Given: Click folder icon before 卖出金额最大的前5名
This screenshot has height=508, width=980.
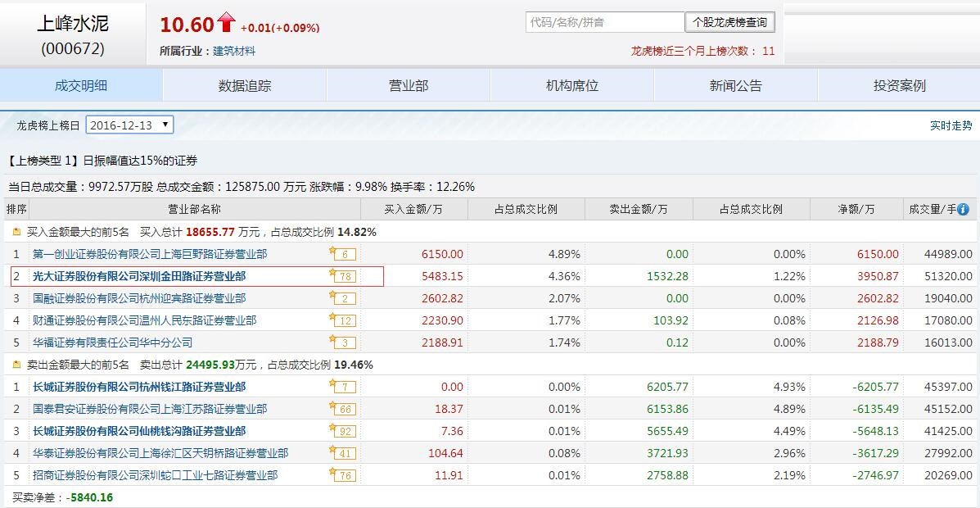Looking at the screenshot, I should pos(16,364).
